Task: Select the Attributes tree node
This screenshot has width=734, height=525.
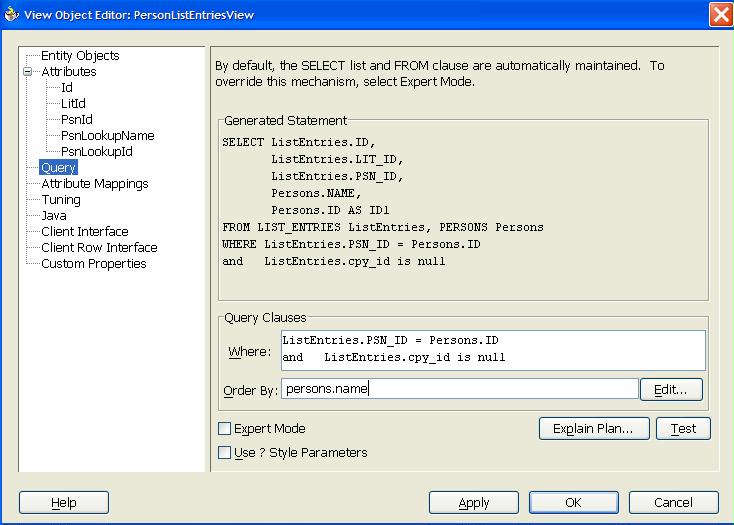Action: tap(69, 72)
